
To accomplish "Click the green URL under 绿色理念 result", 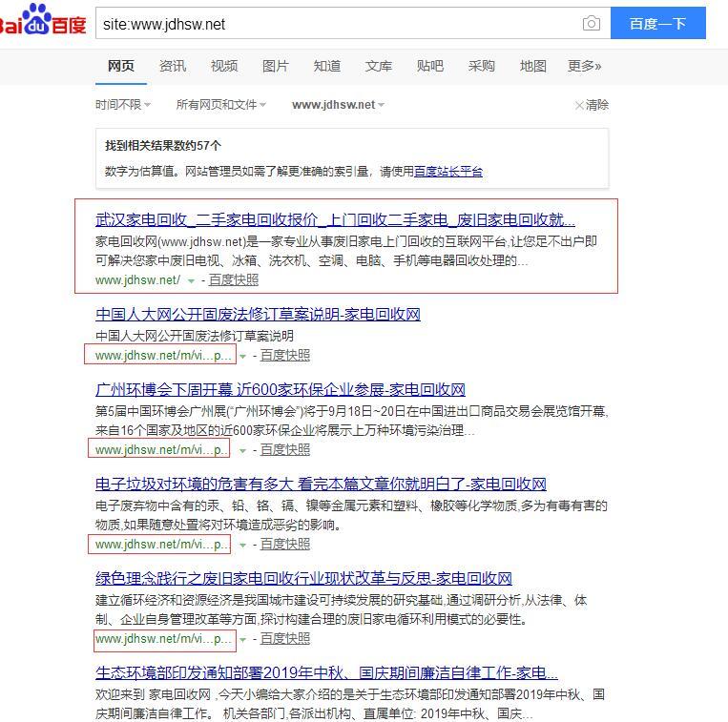I will pos(163,639).
